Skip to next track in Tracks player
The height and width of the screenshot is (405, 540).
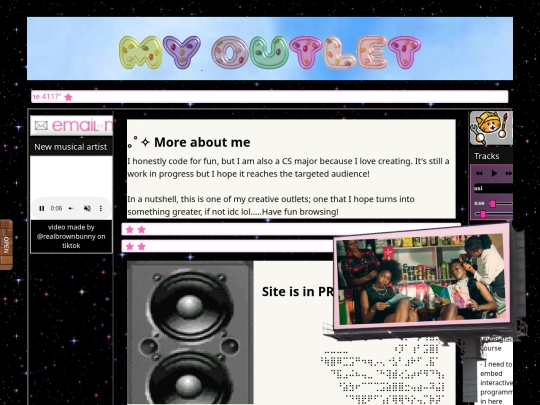(509, 173)
